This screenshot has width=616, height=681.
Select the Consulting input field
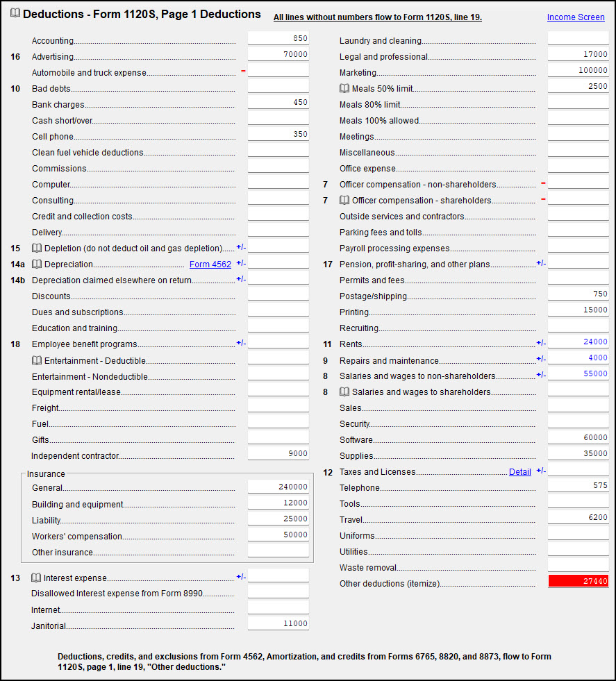tap(278, 198)
